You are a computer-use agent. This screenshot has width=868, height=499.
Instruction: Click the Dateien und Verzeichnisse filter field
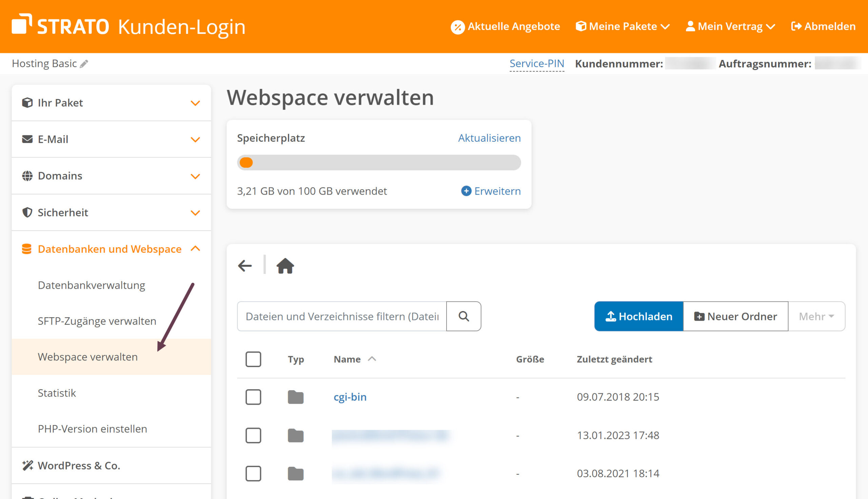pyautogui.click(x=342, y=316)
